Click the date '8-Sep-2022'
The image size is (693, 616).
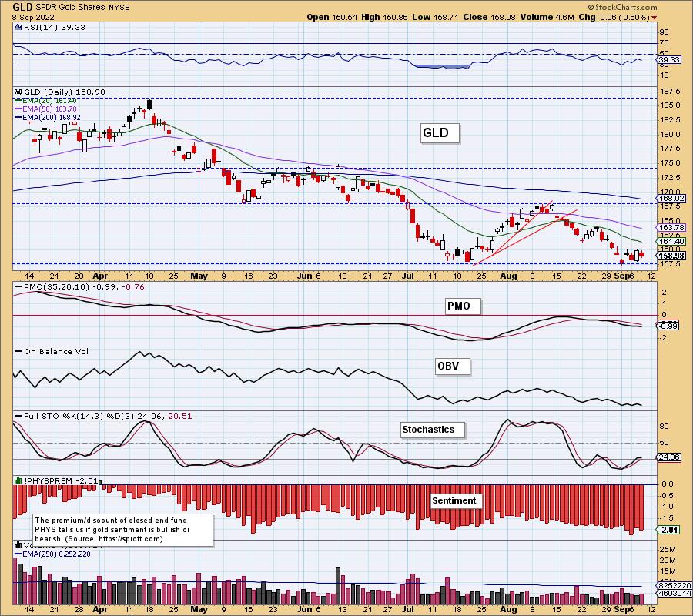(x=34, y=17)
